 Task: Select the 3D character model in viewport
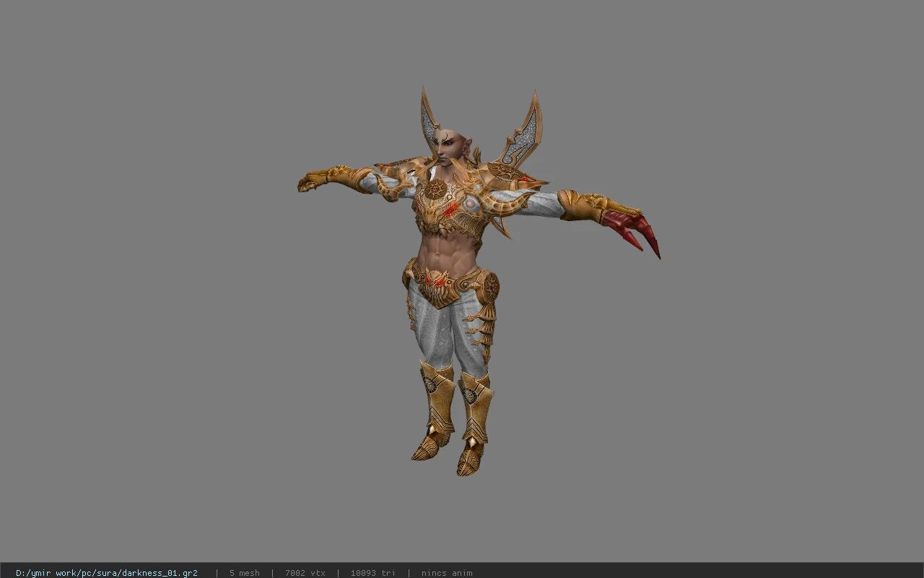pyautogui.click(x=479, y=282)
